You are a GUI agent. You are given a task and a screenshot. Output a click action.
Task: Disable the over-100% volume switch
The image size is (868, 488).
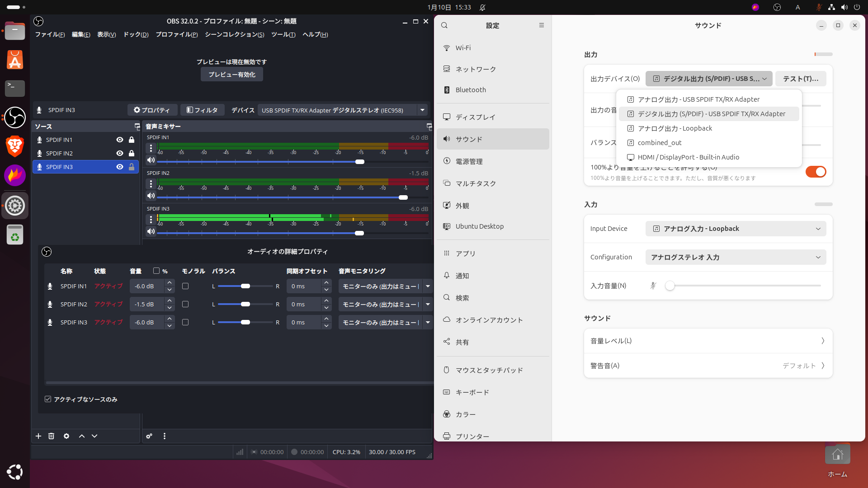pyautogui.click(x=816, y=172)
